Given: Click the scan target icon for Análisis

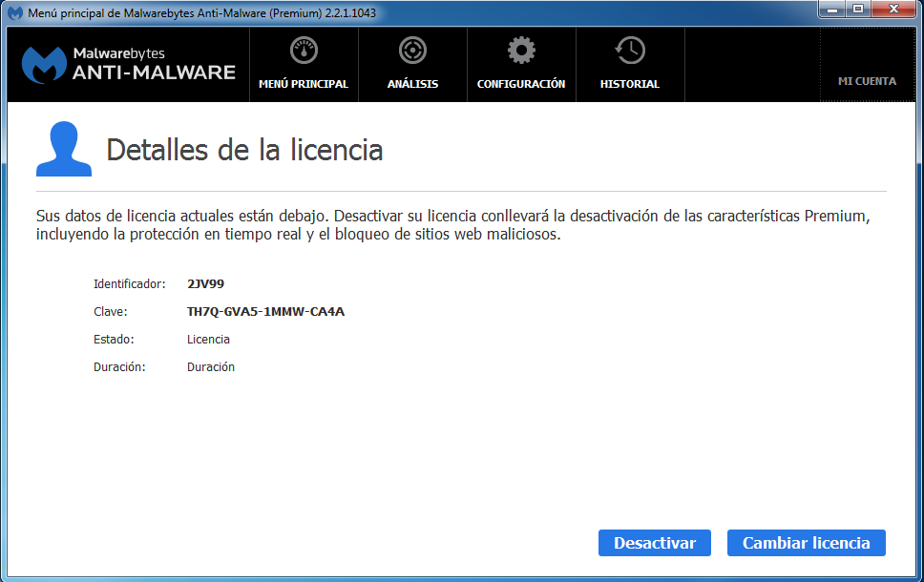Looking at the screenshot, I should tap(412, 51).
